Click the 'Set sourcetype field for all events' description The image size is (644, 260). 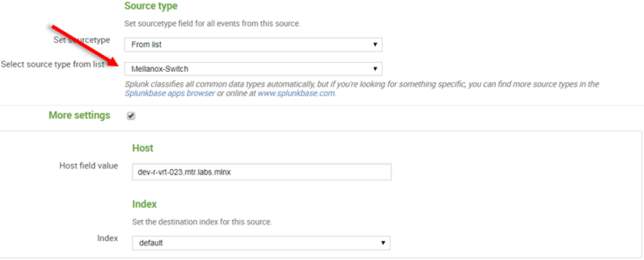211,24
